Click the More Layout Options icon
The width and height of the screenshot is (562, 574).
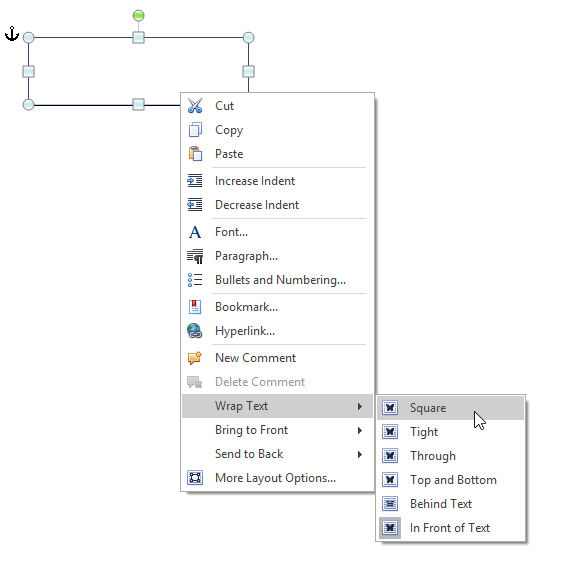click(x=195, y=478)
